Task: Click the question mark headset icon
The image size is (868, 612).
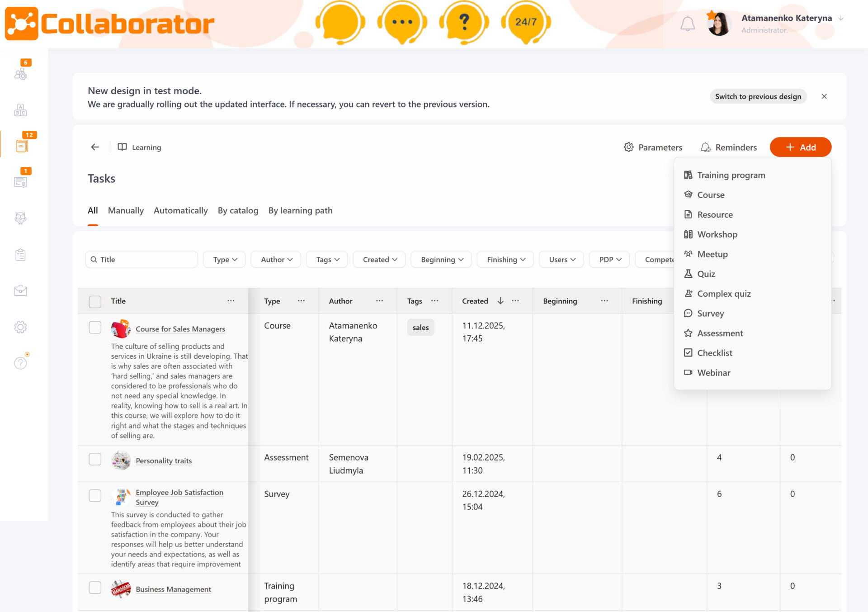Action: click(464, 23)
